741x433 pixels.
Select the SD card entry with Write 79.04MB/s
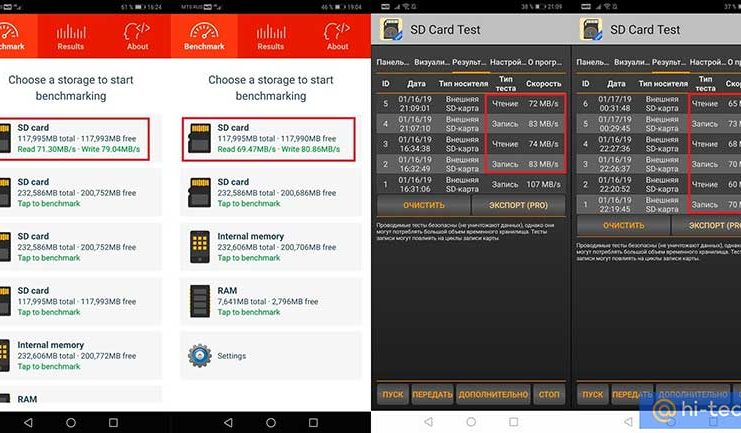(76, 139)
